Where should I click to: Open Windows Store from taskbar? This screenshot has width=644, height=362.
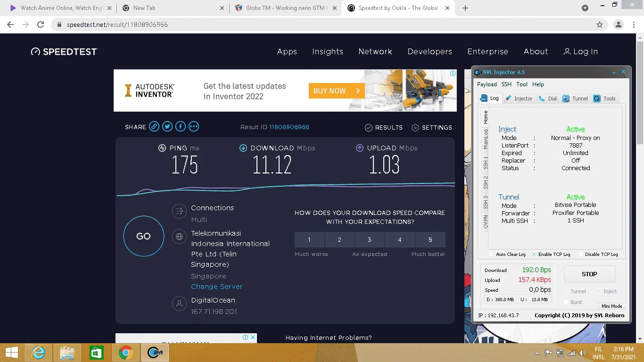[x=96, y=353]
